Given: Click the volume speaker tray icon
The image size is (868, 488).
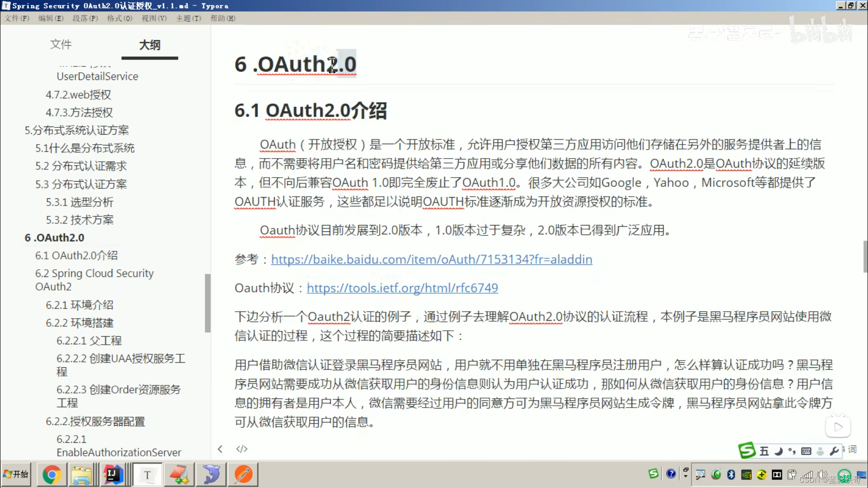Looking at the screenshot, I should pyautogui.click(x=822, y=474).
